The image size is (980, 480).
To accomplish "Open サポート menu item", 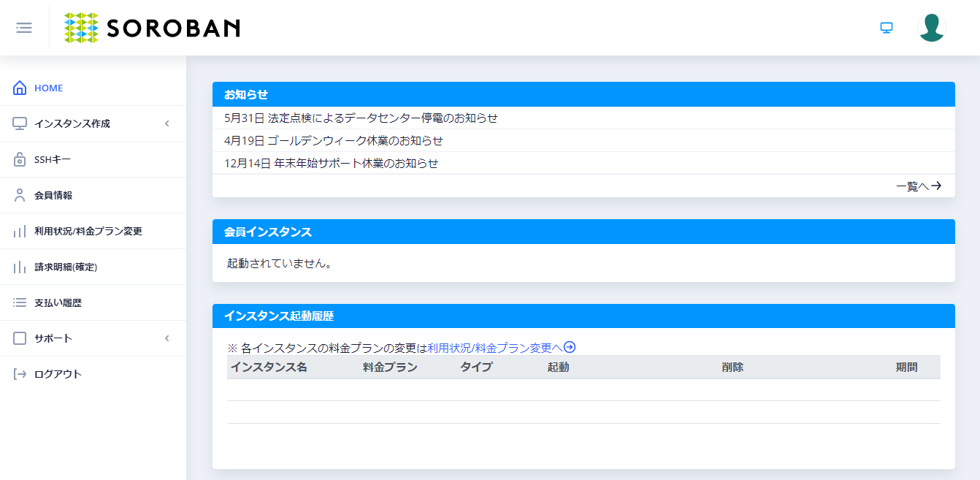I will (93, 338).
